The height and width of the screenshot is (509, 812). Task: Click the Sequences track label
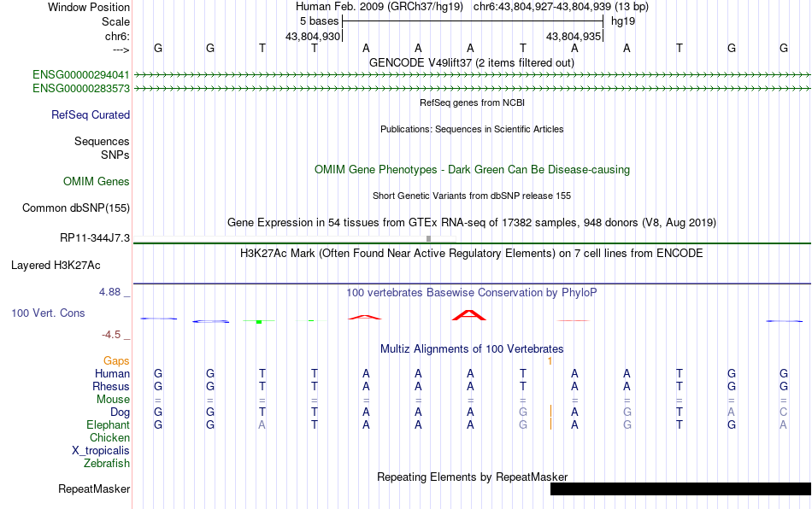pos(102,141)
